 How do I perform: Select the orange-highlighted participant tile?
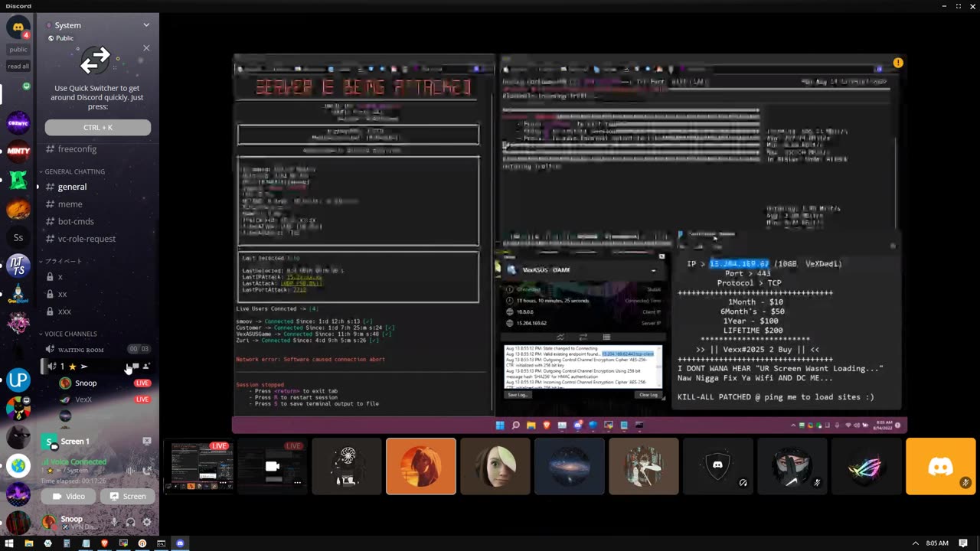pos(420,466)
